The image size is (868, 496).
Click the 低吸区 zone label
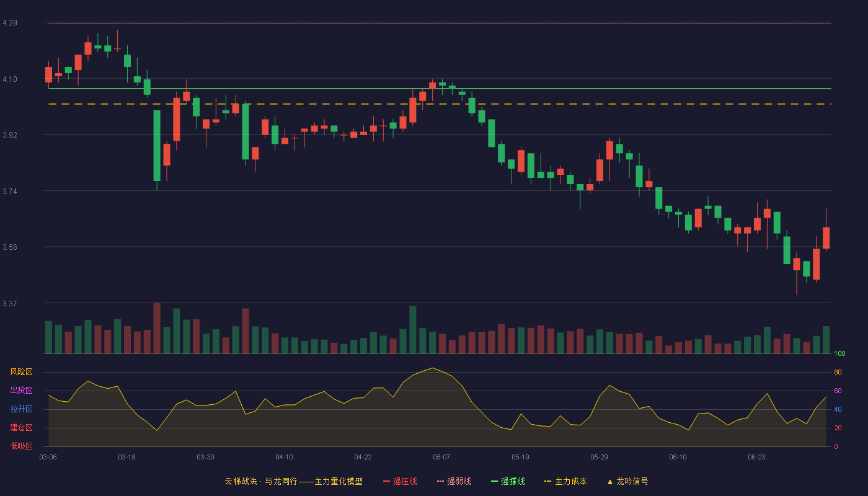click(x=22, y=446)
